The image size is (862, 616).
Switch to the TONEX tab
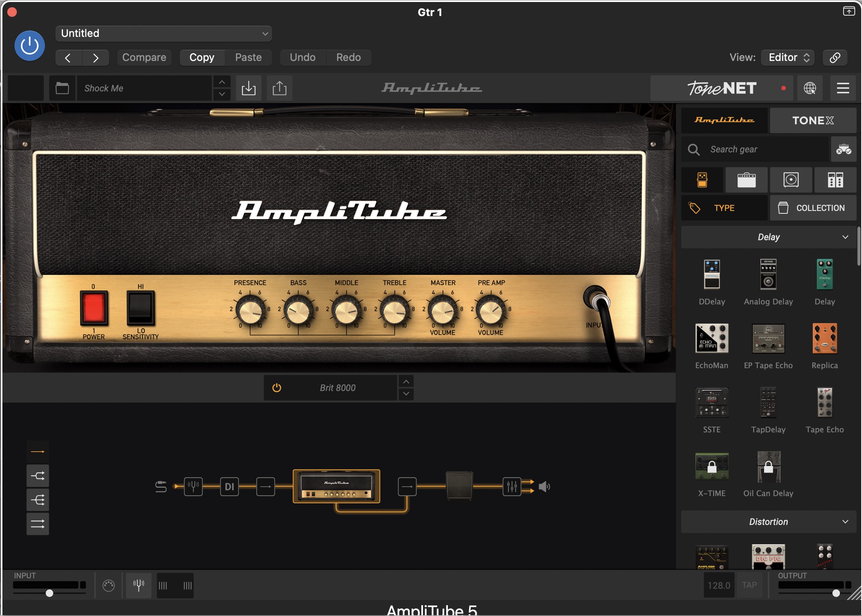point(813,120)
